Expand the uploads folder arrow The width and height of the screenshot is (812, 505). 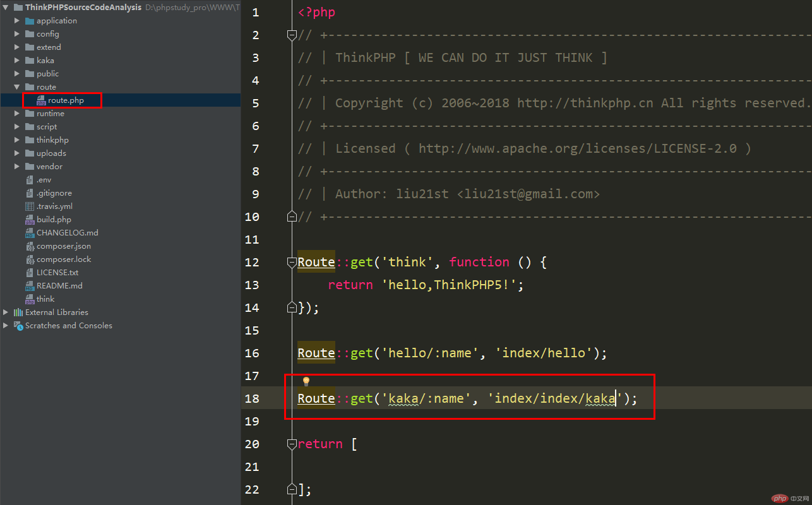(x=17, y=153)
